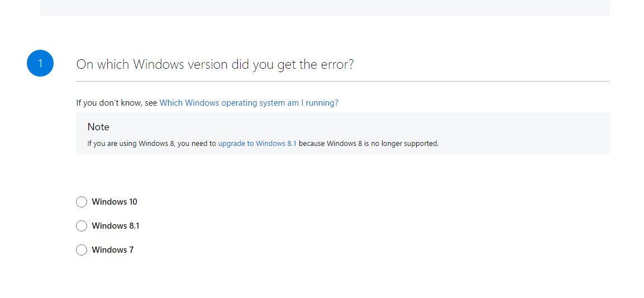This screenshot has width=644, height=298.
Task: Click the word 'error?' in the heading
Action: pos(337,64)
